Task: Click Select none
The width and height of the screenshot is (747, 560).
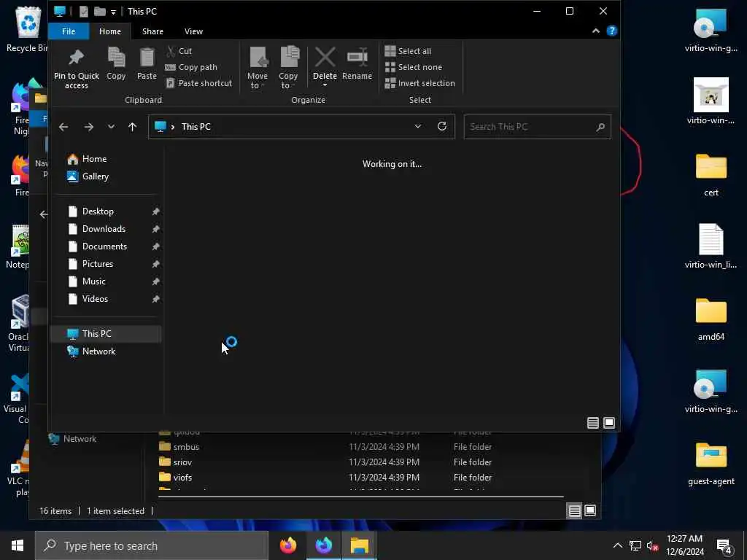Action: pos(414,67)
